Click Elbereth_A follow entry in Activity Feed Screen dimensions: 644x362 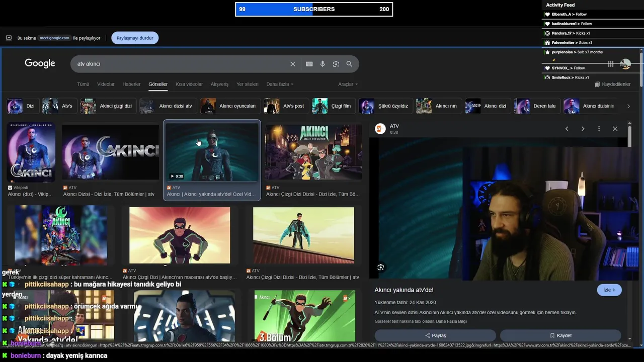[x=569, y=15]
